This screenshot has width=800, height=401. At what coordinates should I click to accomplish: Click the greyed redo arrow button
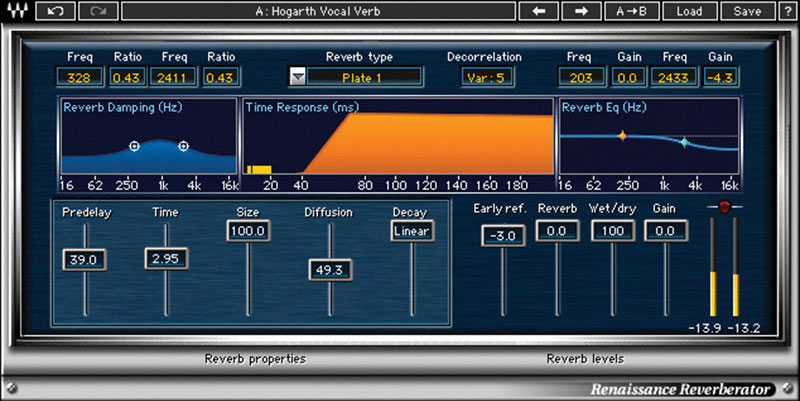pyautogui.click(x=98, y=11)
